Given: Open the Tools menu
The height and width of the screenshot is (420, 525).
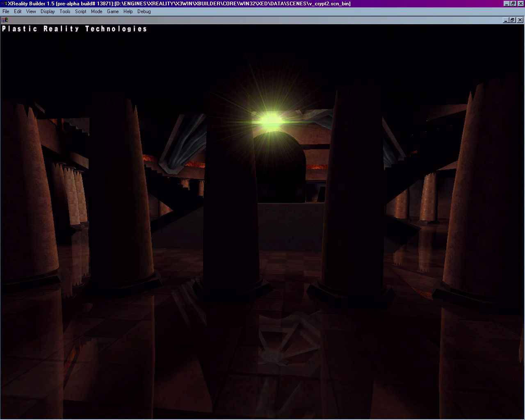Looking at the screenshot, I should coord(65,11).
